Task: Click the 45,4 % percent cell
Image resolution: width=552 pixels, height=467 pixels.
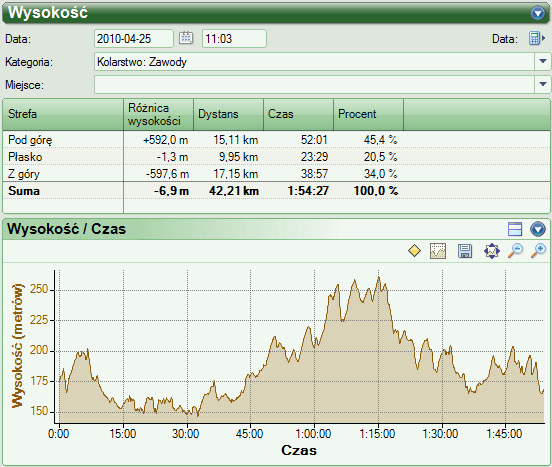Action: coord(381,140)
